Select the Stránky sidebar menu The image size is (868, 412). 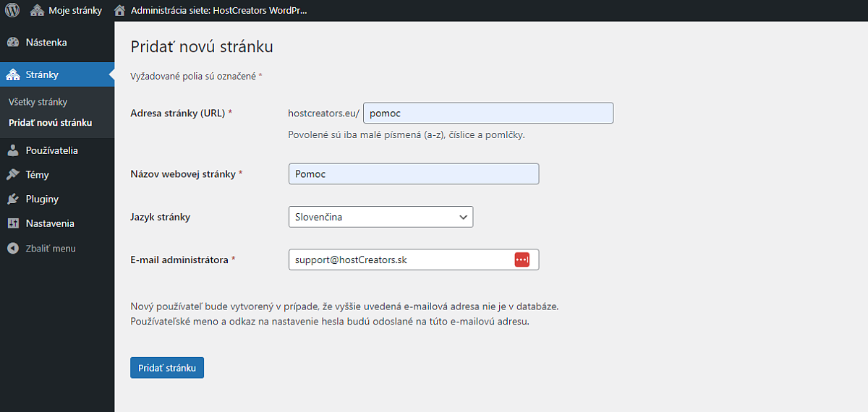point(57,74)
